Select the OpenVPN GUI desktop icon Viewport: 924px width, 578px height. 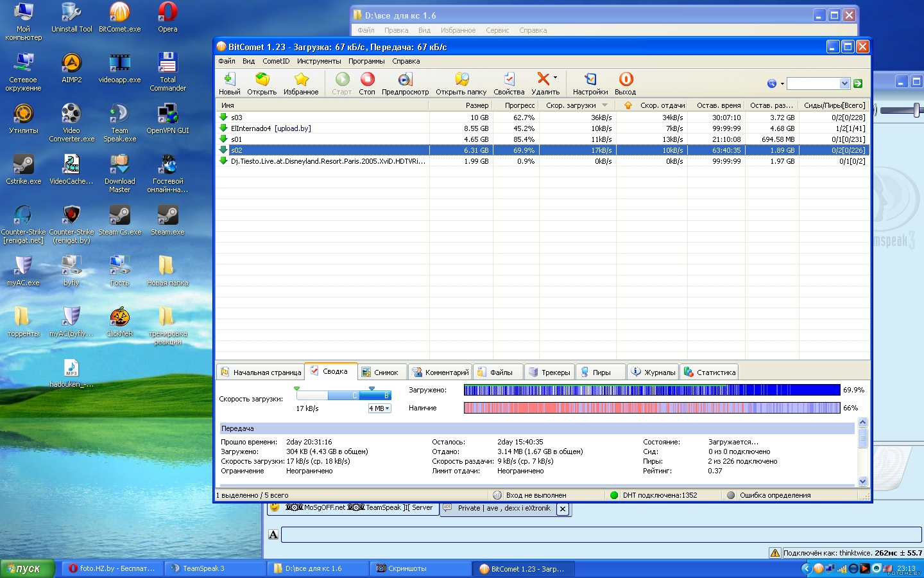point(167,119)
